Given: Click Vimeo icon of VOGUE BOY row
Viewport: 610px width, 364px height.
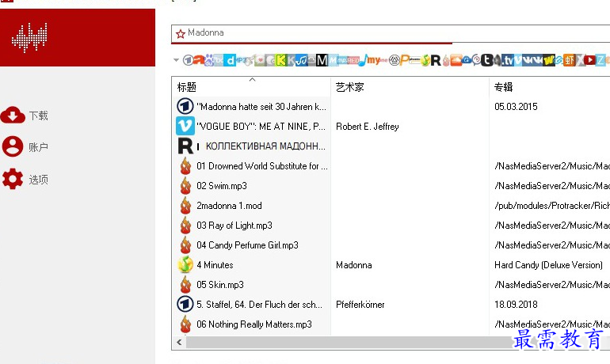Looking at the screenshot, I should tap(185, 126).
